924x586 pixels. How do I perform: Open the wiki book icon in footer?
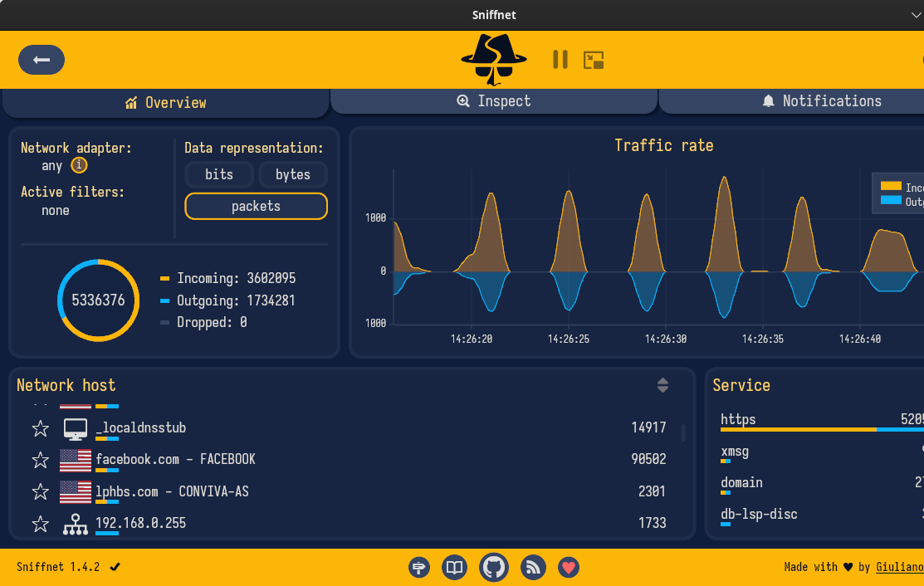(x=455, y=568)
